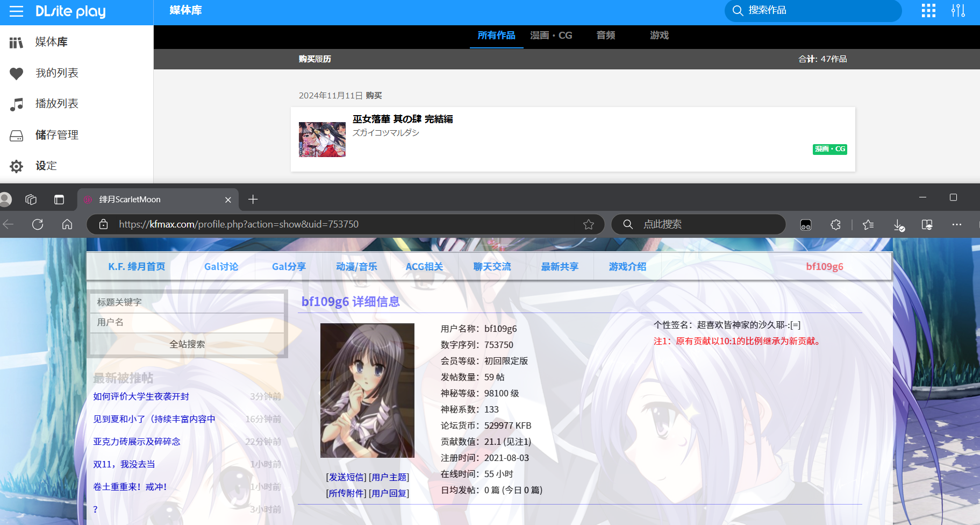Open the 游戏介绍 forum section

coord(627,267)
